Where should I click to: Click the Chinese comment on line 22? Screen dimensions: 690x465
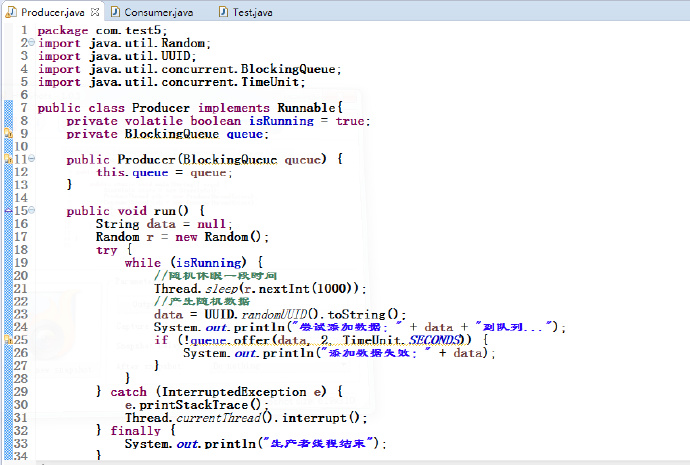pos(202,301)
